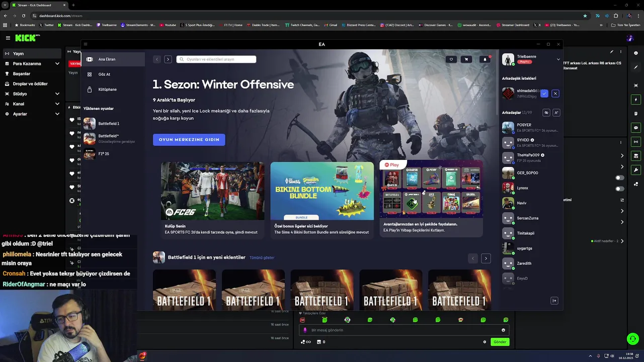Image resolution: width=644 pixels, height=362 pixels.
Task: Toggle Kick chat bubble panel icon
Action: click(x=636, y=128)
